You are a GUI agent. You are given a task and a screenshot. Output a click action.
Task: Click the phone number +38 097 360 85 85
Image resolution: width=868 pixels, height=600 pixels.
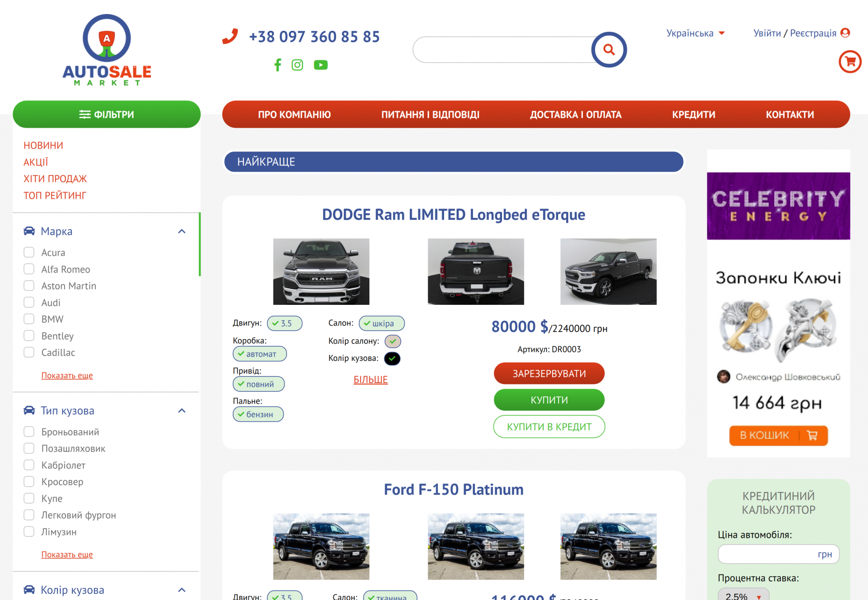[x=314, y=37]
